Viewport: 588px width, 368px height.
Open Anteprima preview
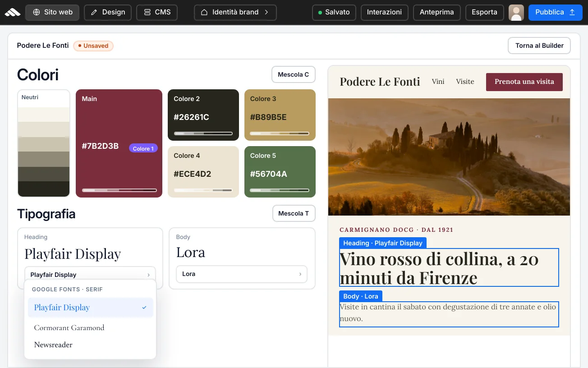click(x=436, y=12)
